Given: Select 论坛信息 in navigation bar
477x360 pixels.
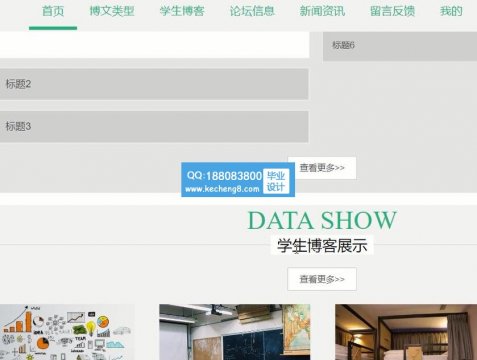Looking at the screenshot, I should (x=252, y=11).
